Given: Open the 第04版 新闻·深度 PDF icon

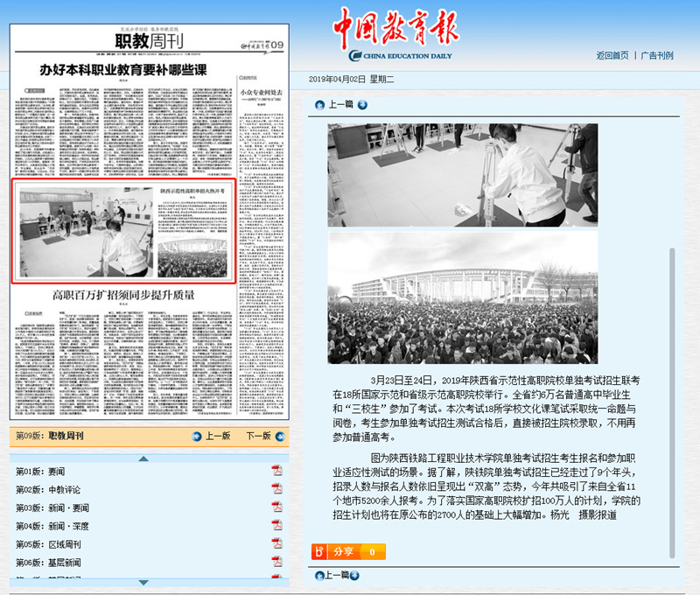Looking at the screenshot, I should click(276, 526).
